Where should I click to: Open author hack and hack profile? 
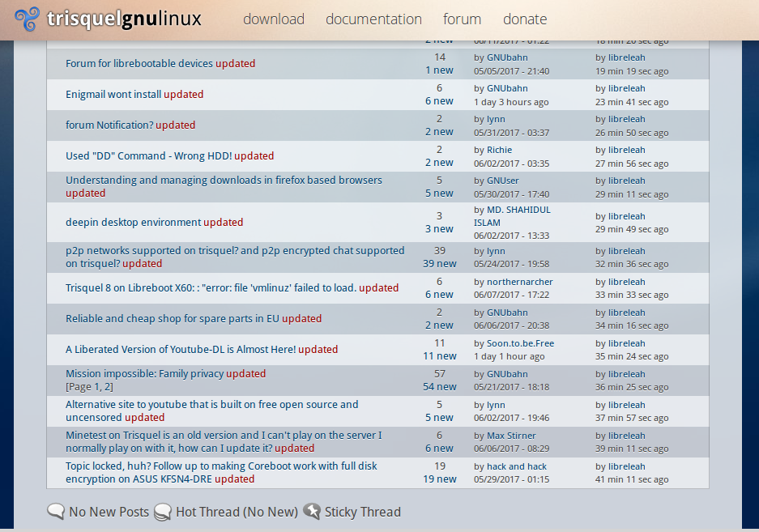click(x=517, y=466)
